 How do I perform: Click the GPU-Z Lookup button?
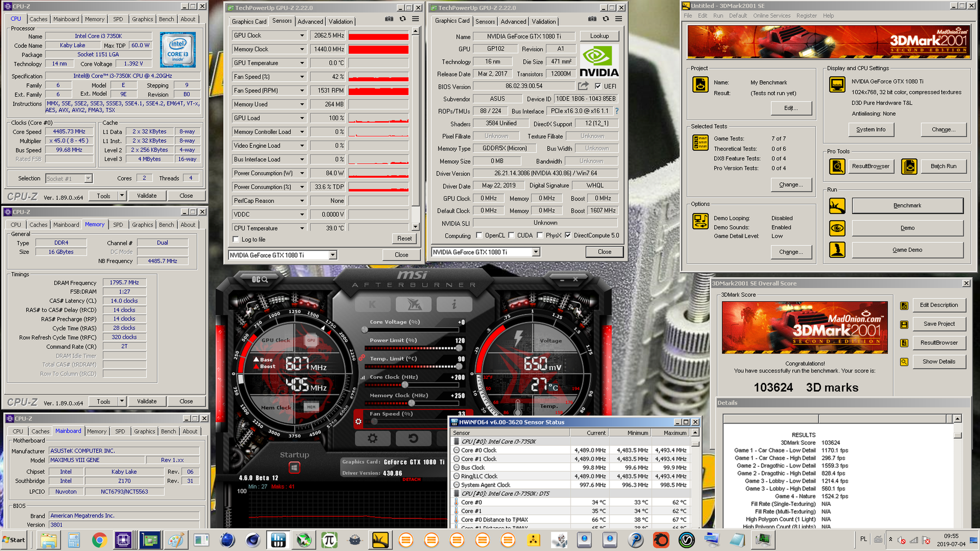pyautogui.click(x=599, y=36)
